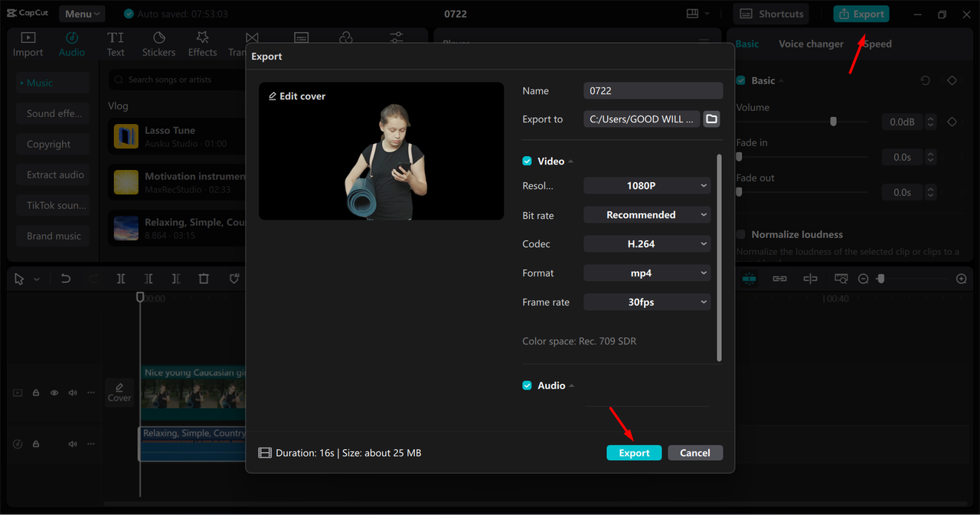This screenshot has height=515, width=980.
Task: Switch to the Voice changer tab
Action: click(x=811, y=44)
